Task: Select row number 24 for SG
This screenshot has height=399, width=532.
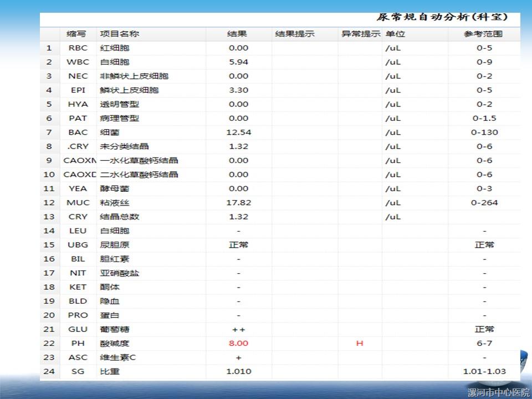Action: (x=49, y=371)
